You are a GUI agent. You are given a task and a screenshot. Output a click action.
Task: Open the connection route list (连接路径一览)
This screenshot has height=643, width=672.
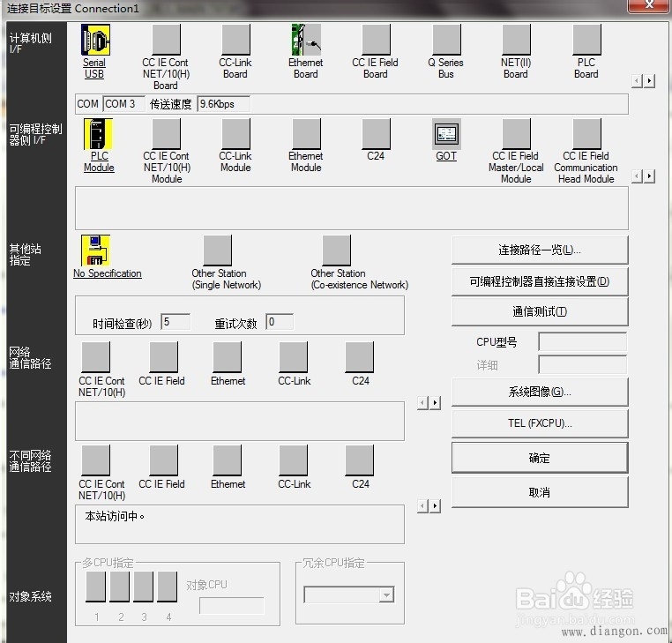pyautogui.click(x=540, y=250)
